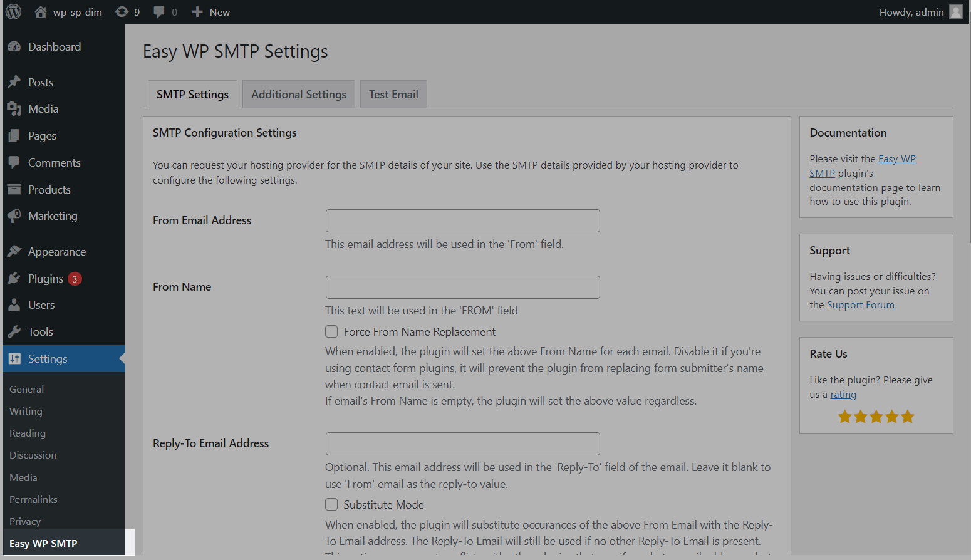The image size is (971, 560).
Task: Open the General settings submenu
Action: (26, 389)
